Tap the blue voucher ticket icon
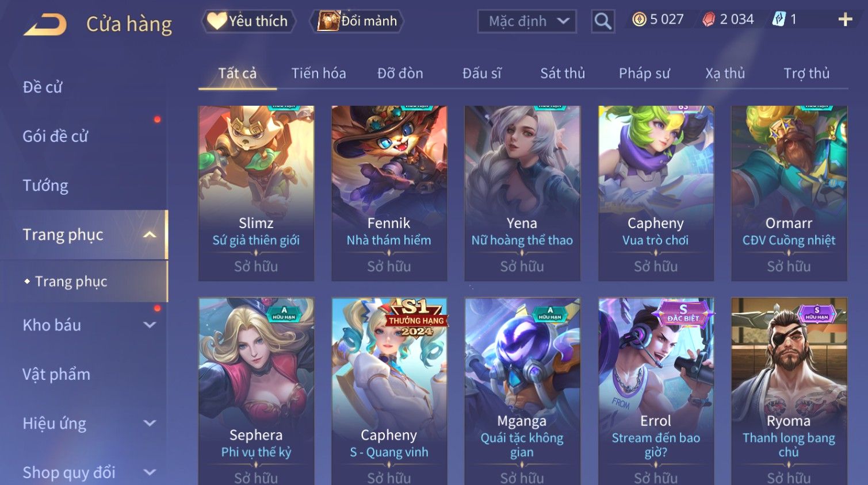 coord(779,20)
